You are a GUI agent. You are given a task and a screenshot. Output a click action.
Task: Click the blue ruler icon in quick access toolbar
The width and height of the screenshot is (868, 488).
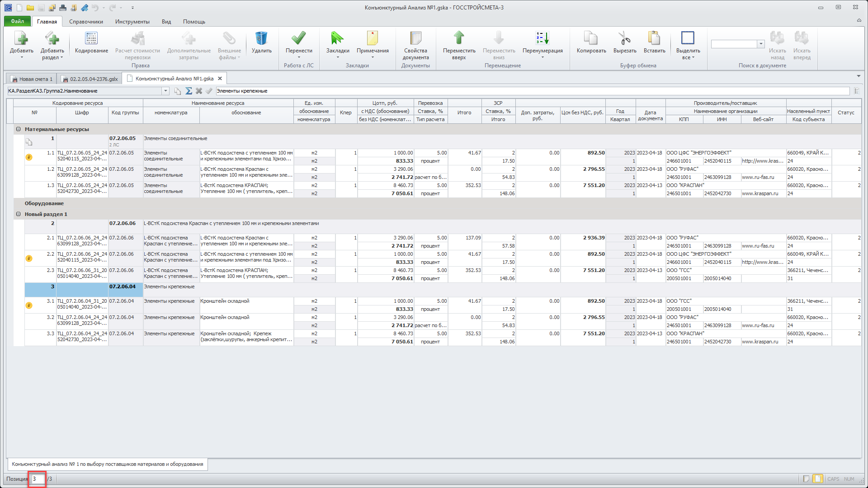(x=85, y=8)
